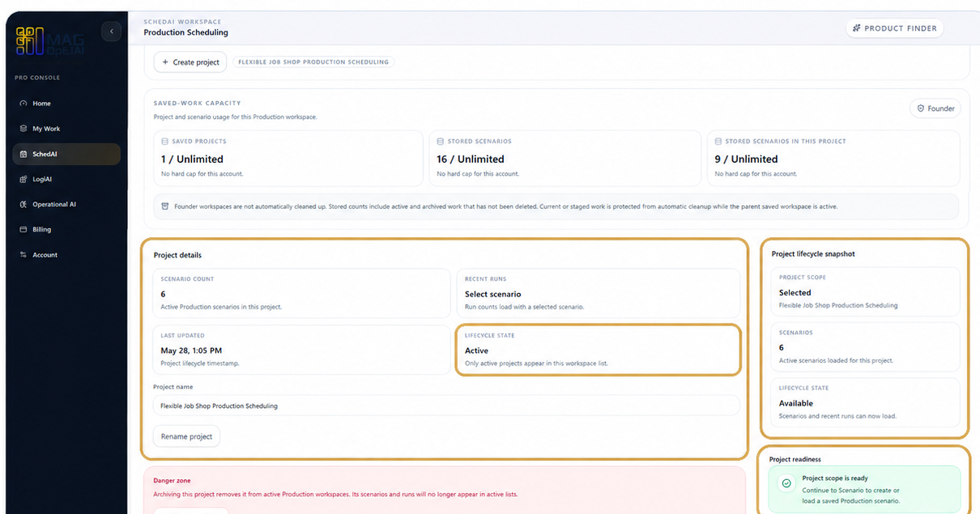Click the "May 28, 1:05 PM" timestamp
Screen dimensions: 980x514
tap(191, 350)
